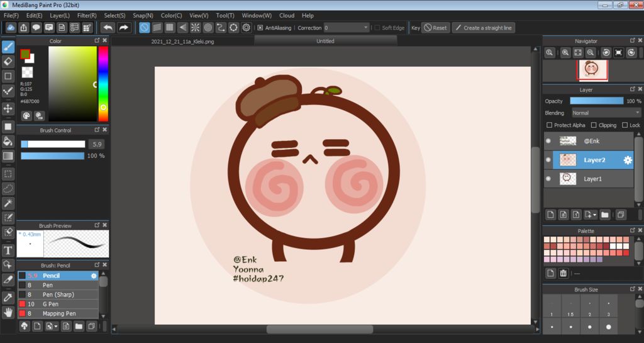Switch to 2021_12_21_11a_Kleki.png tab
Screen dimensions: 644x343
point(182,42)
